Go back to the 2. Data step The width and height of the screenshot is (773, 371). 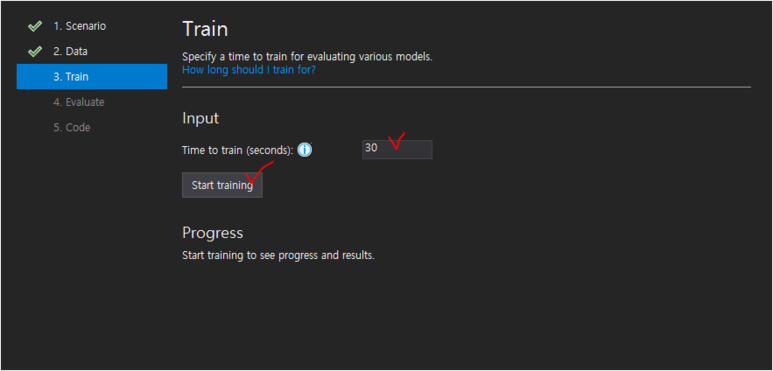[x=70, y=51]
